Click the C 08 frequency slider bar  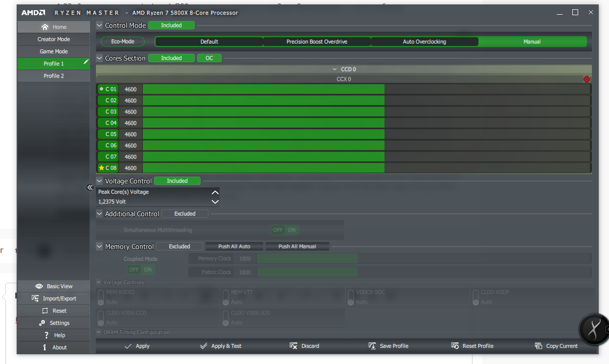pyautogui.click(x=366, y=168)
